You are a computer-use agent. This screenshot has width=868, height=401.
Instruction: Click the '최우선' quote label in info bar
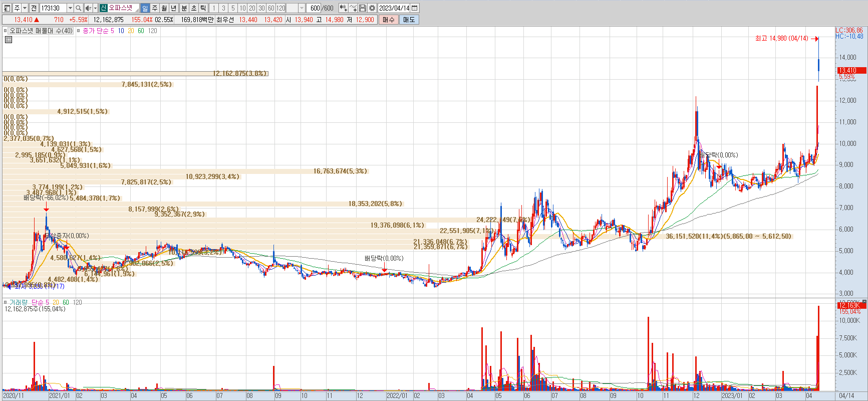point(225,20)
